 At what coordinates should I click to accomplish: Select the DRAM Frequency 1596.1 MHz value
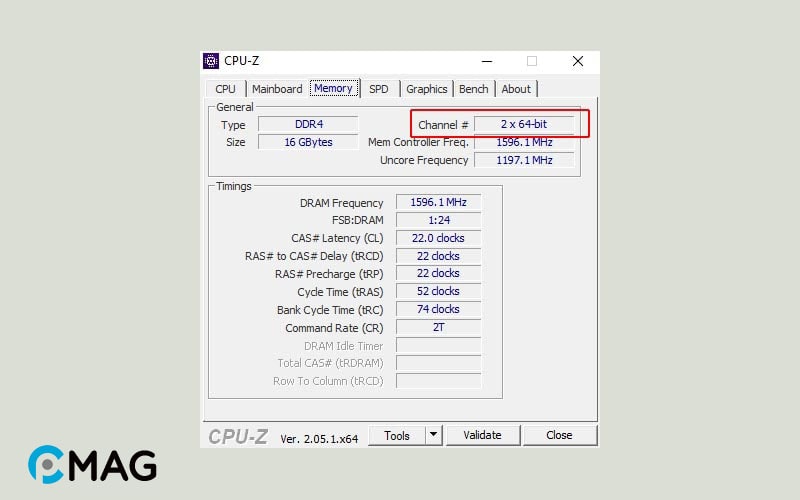tap(438, 202)
